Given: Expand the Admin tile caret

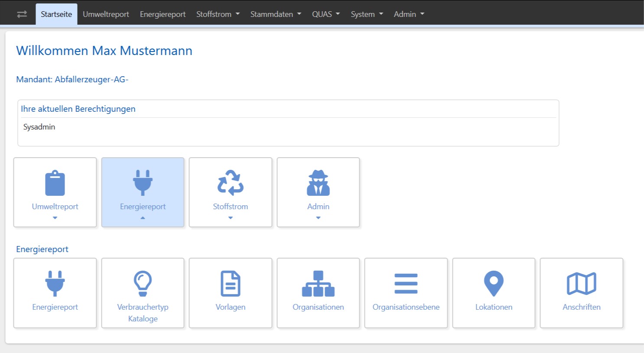Looking at the screenshot, I should [x=318, y=218].
